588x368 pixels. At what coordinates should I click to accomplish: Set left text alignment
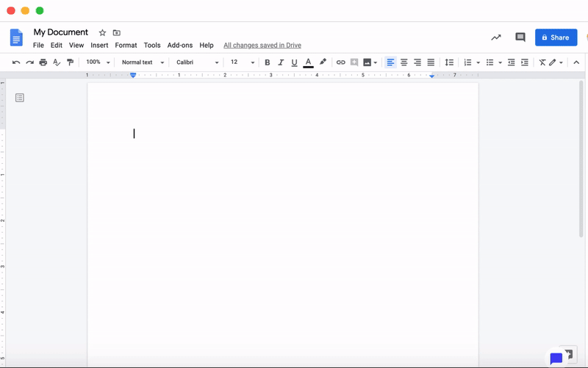[390, 62]
